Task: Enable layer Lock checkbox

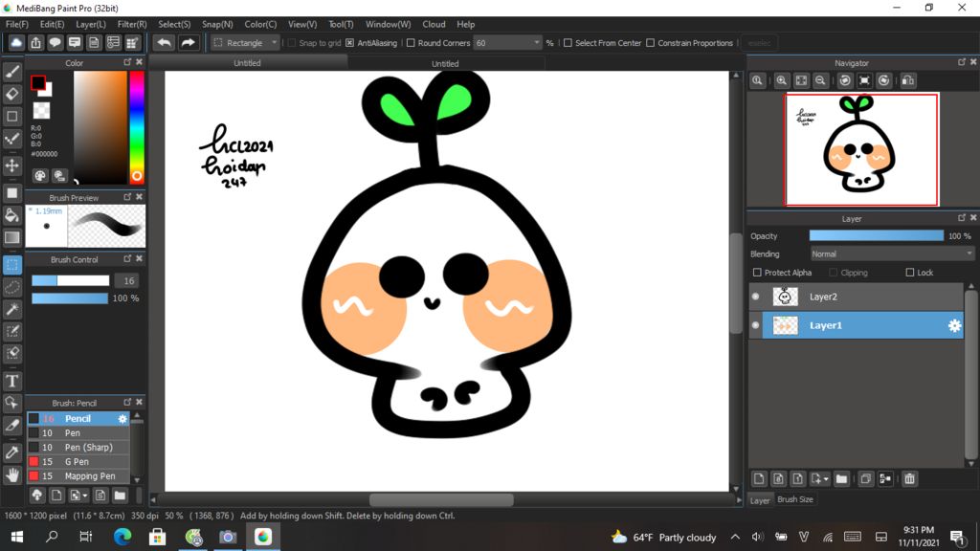Action: [x=910, y=273]
